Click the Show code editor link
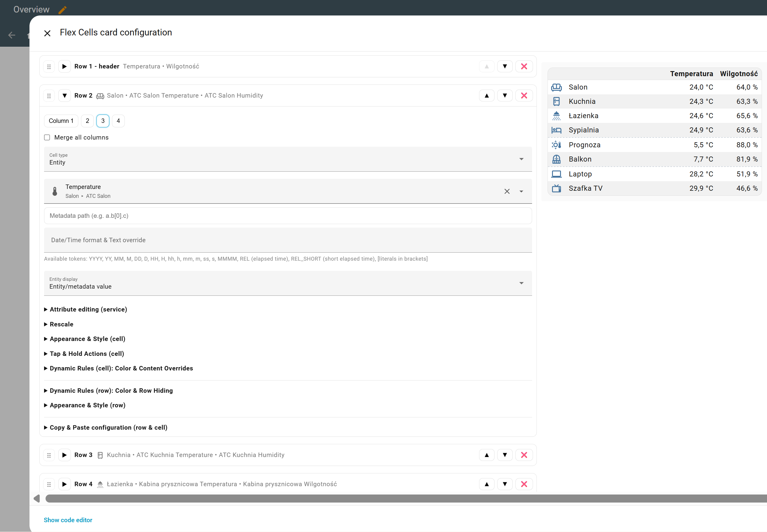This screenshot has width=767, height=532. click(68, 520)
